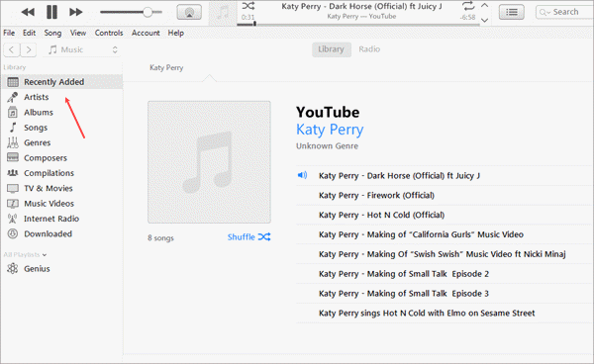Adjust the volume slider knob
Screen dimensions: 594x364
click(x=148, y=12)
